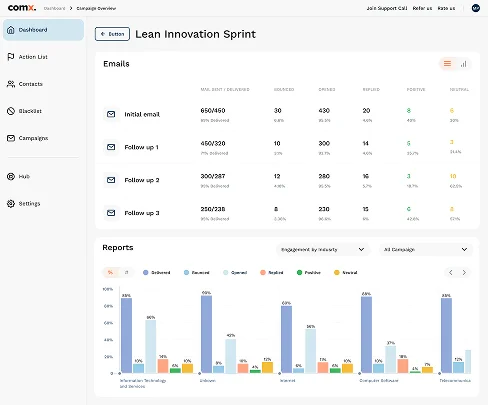Open the Action List flag icon
The image size is (488, 405).
(x=11, y=57)
